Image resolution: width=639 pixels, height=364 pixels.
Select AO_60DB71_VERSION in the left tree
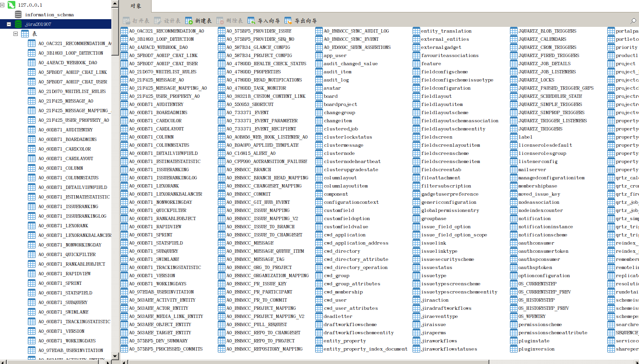pyautogui.click(x=61, y=331)
